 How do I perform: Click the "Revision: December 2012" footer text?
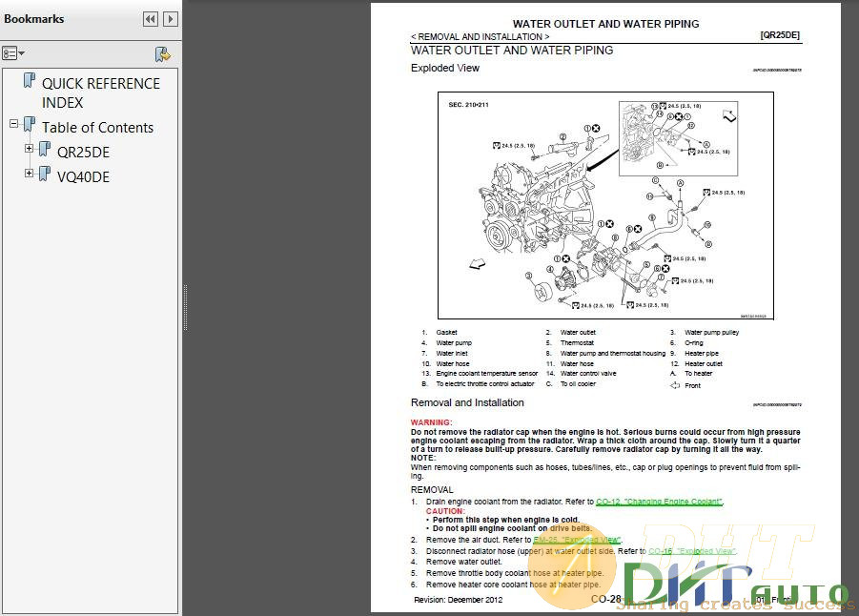(458, 600)
